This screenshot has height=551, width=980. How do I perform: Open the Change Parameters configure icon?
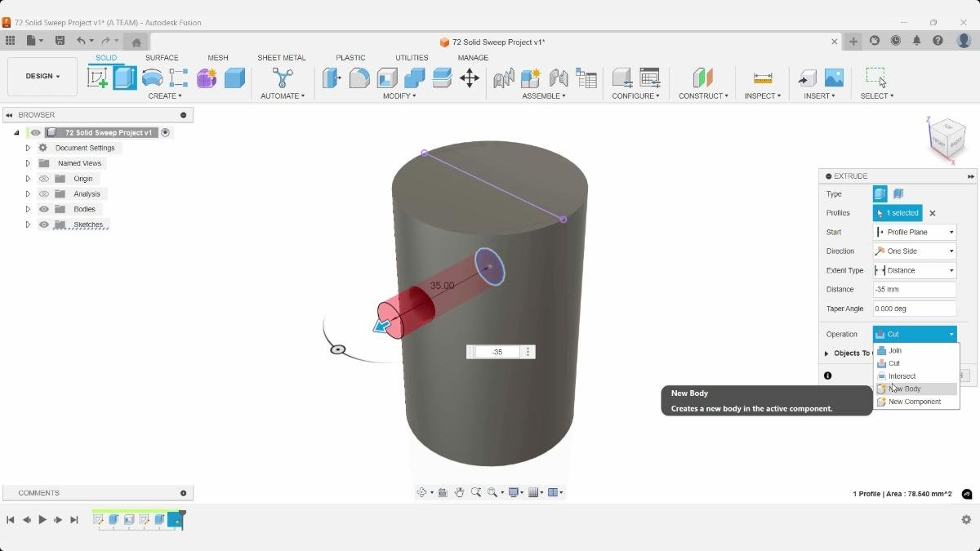click(x=650, y=78)
